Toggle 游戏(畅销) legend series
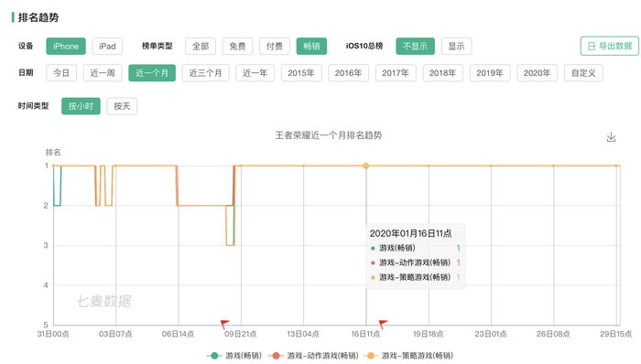 tap(234, 356)
